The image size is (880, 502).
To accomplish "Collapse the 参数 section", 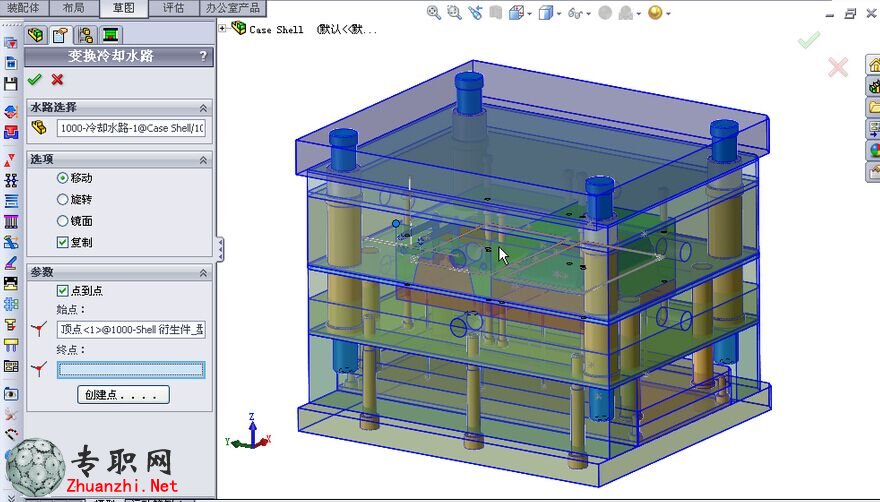I will (x=203, y=273).
